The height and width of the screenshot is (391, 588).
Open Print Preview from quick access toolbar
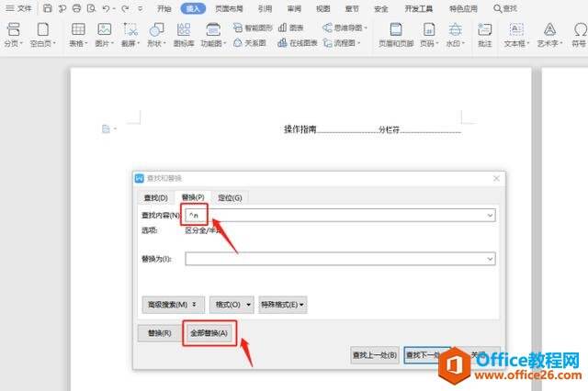(x=91, y=8)
